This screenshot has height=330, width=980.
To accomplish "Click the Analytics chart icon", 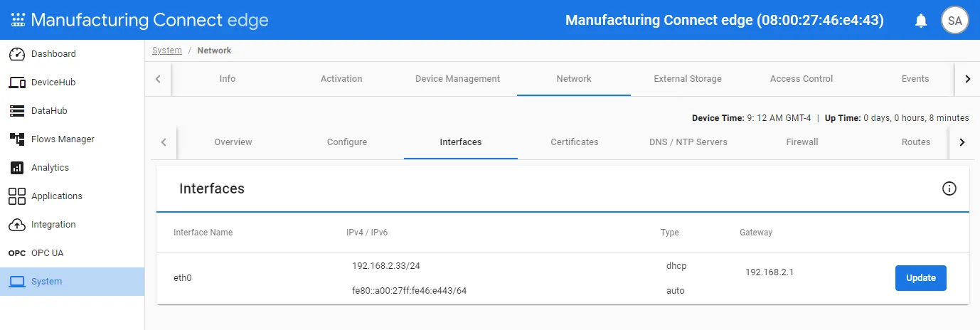I will point(17,168).
